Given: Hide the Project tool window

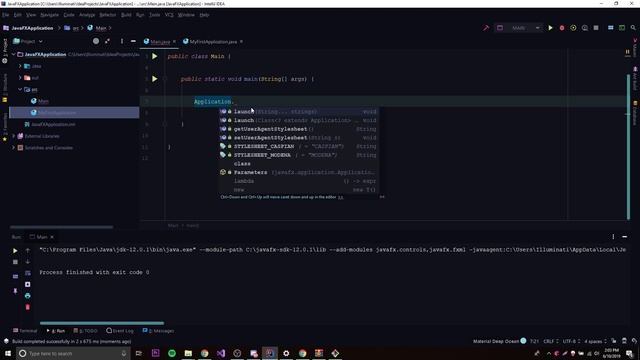Looking at the screenshot, I should coord(133,41).
